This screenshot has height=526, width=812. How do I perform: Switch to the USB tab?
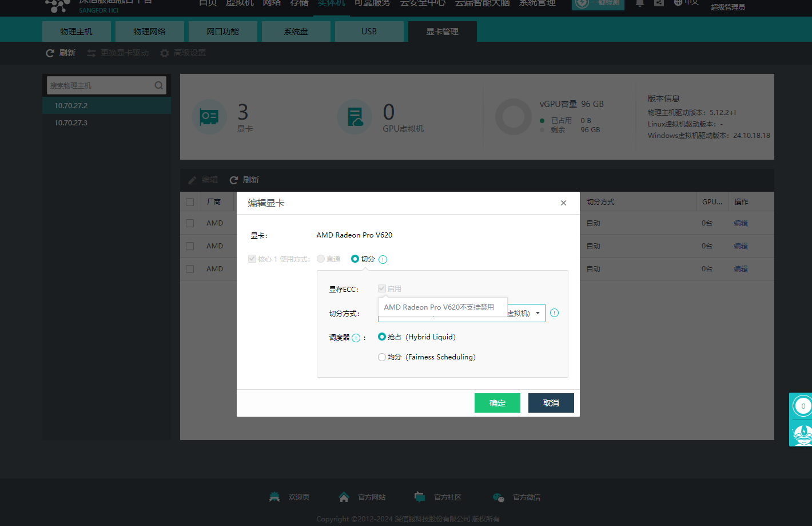(x=369, y=31)
